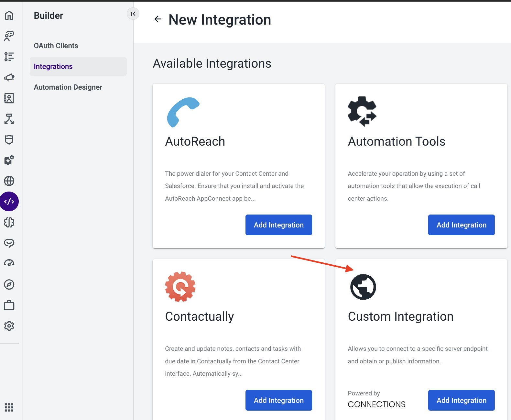Open OAuth Clients menu item

point(56,46)
